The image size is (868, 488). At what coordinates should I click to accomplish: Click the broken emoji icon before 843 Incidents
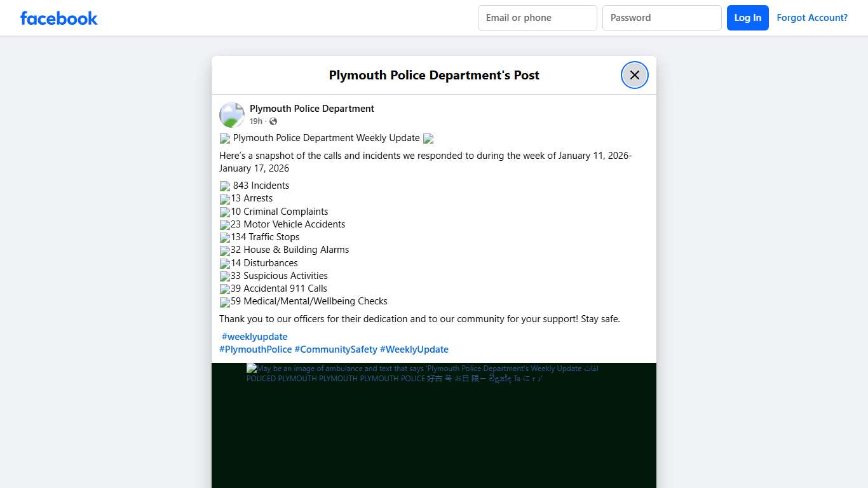225,186
